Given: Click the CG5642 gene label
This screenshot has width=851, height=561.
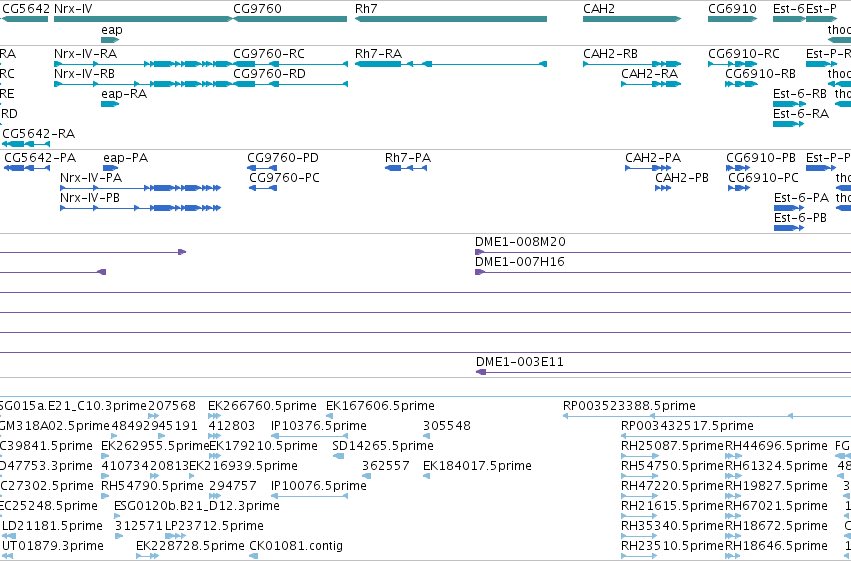Looking at the screenshot, I should pyautogui.click(x=26, y=9).
